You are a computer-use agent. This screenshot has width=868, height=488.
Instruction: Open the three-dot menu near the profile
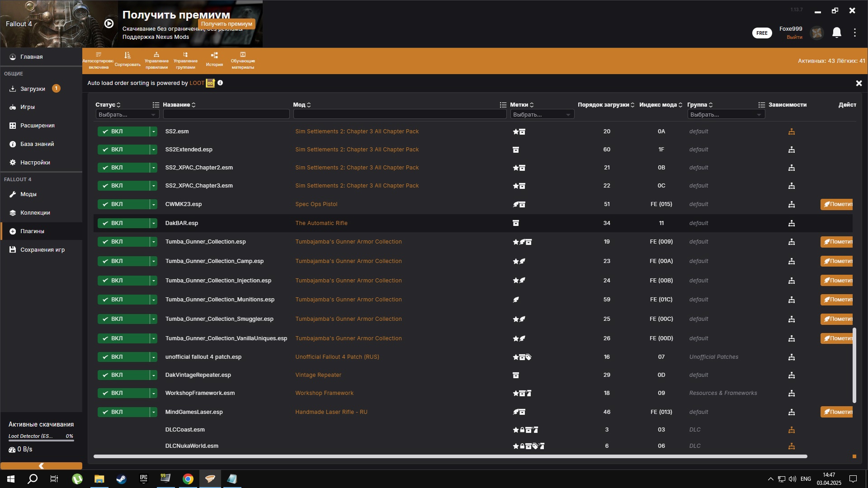[854, 33]
